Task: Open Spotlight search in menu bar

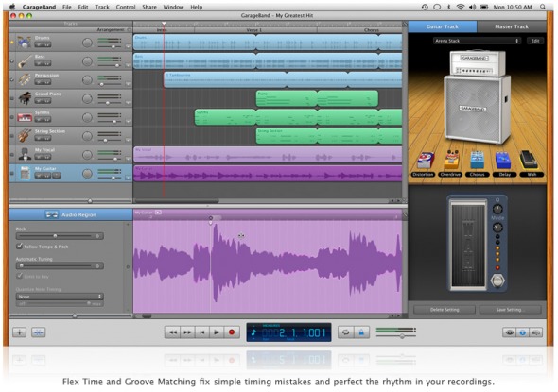Action: [x=543, y=7]
